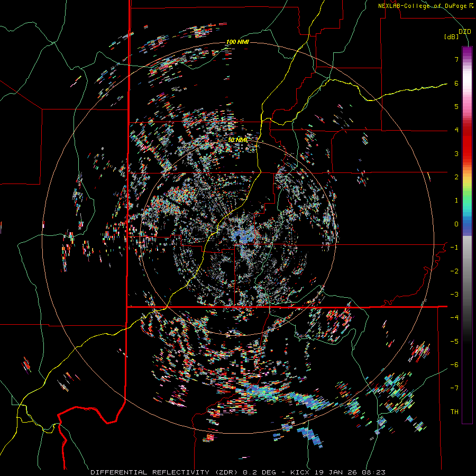Click the DZD legend title
Viewport: 476px width, 476px height.
pos(464,32)
